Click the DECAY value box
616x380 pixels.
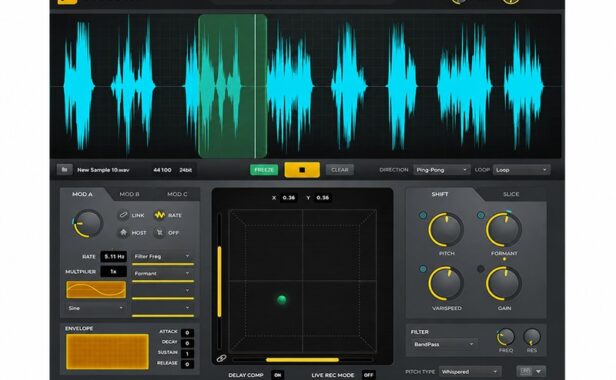click(187, 343)
